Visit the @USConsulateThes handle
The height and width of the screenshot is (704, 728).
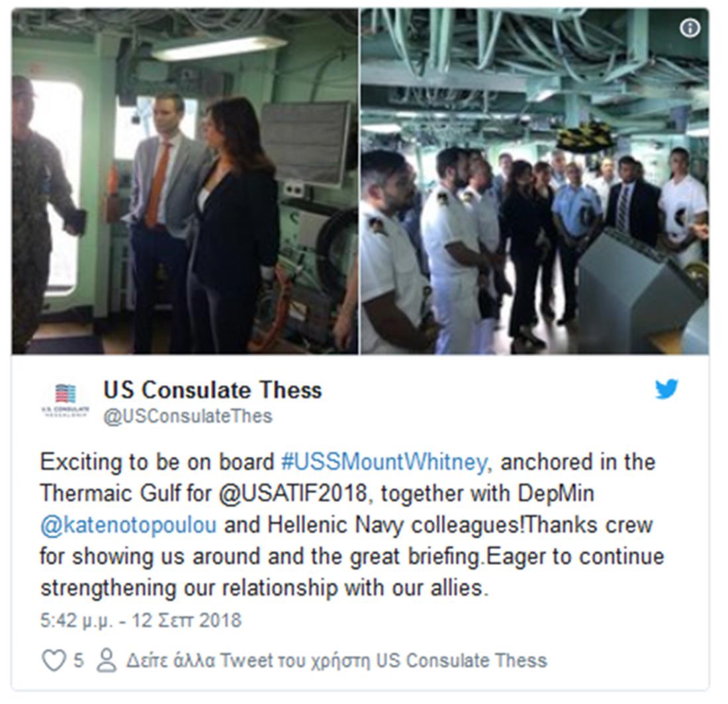pos(187,416)
